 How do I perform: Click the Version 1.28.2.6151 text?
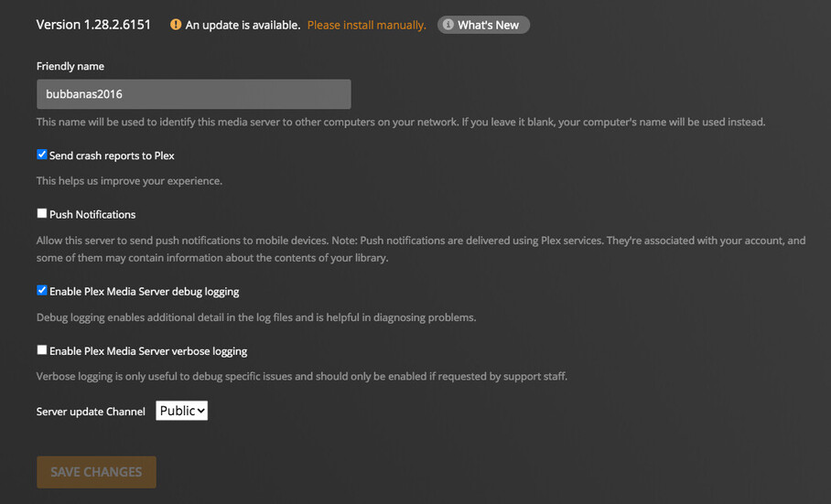(x=93, y=24)
